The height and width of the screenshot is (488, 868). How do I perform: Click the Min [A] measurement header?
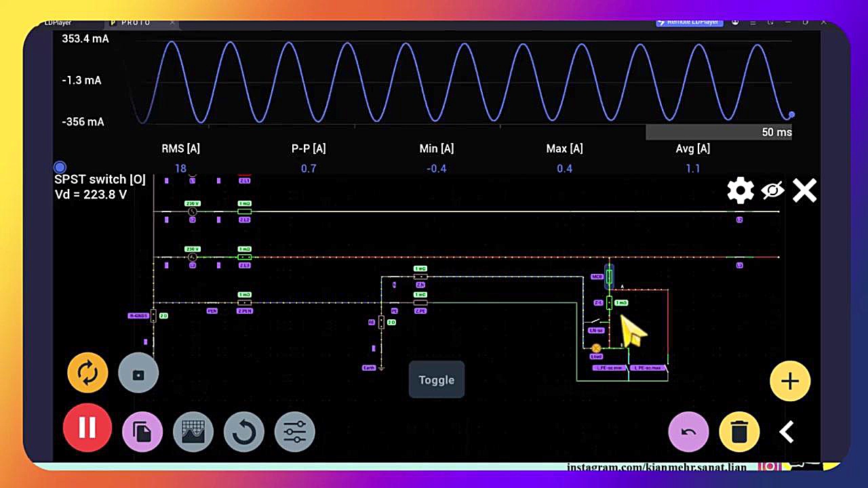(x=437, y=148)
